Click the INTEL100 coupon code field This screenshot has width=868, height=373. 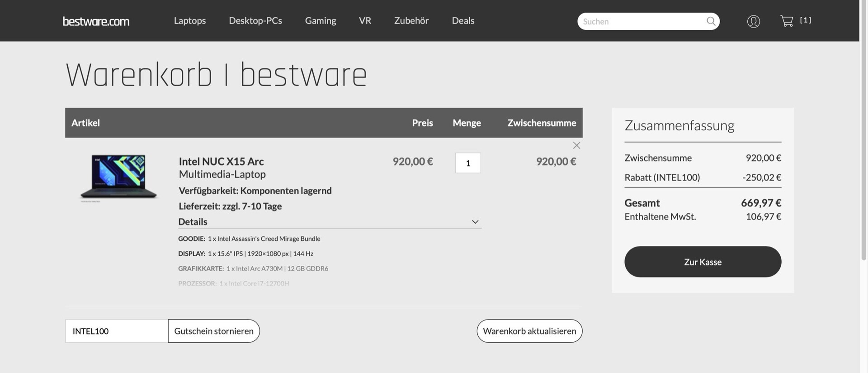point(117,331)
